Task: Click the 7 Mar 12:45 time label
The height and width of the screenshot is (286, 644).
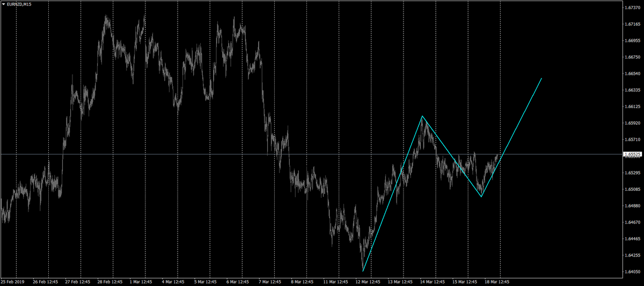Action: (x=271, y=281)
